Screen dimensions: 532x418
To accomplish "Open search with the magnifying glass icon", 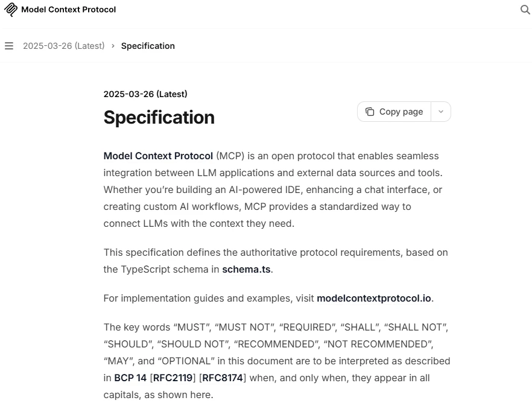I will click(x=525, y=10).
